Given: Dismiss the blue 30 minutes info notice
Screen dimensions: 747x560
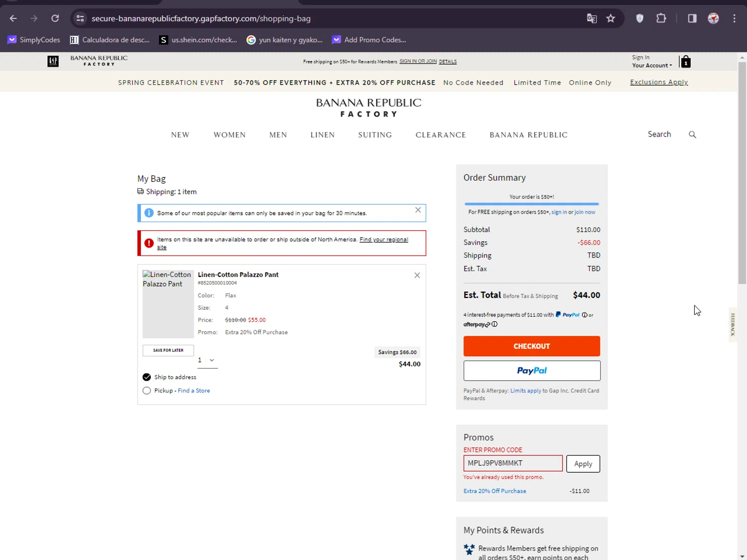Looking at the screenshot, I should tap(418, 210).
